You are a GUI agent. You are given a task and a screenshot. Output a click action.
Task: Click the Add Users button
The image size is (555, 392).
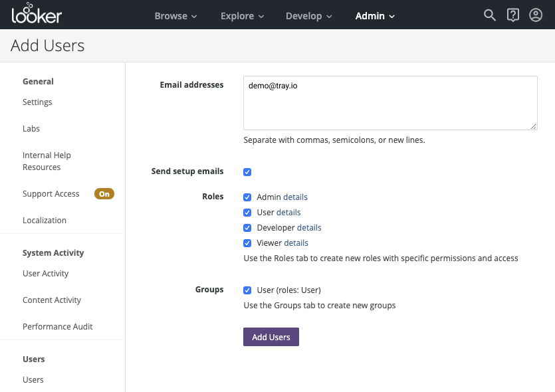point(271,337)
